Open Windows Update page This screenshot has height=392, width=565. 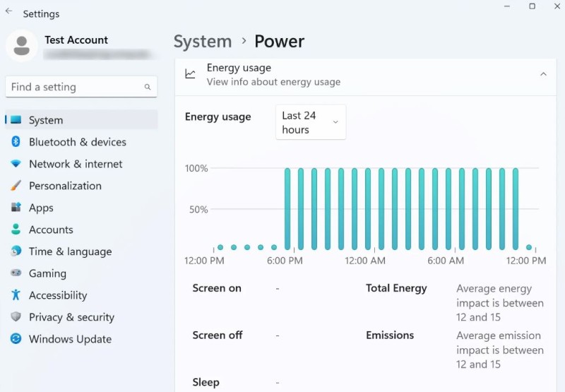coord(81,339)
